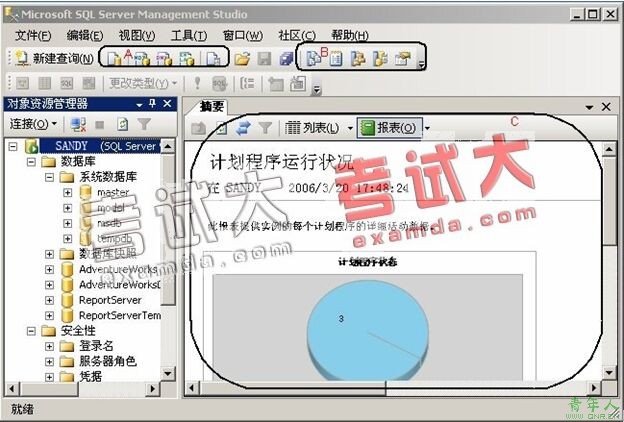Screen dimensions: 624x422
Task: Collapse the 安全性 folder
Action: [31, 331]
